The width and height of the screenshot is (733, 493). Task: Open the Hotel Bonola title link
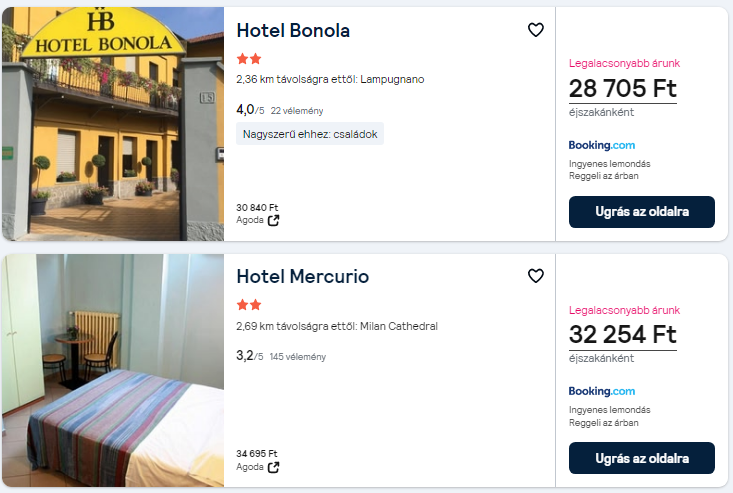pyautogui.click(x=293, y=31)
